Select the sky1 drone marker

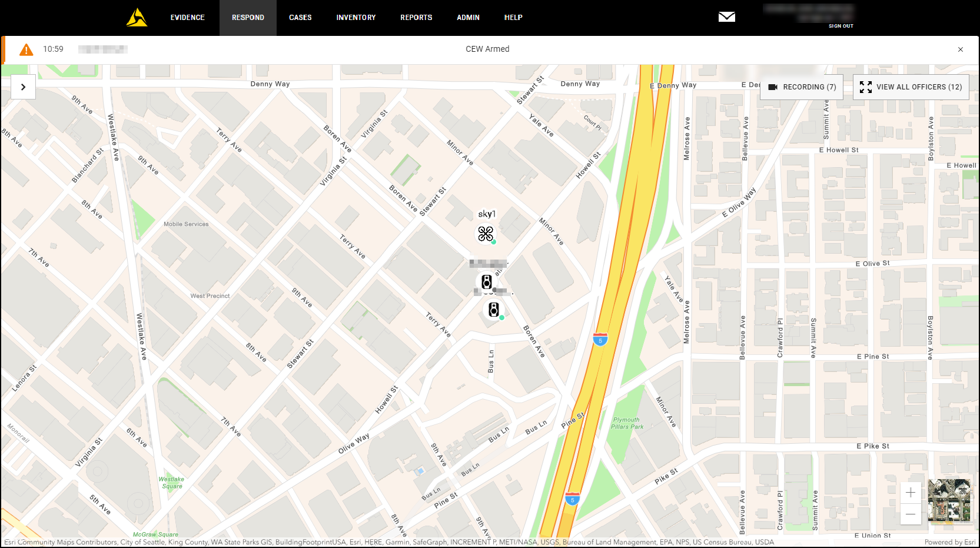486,234
